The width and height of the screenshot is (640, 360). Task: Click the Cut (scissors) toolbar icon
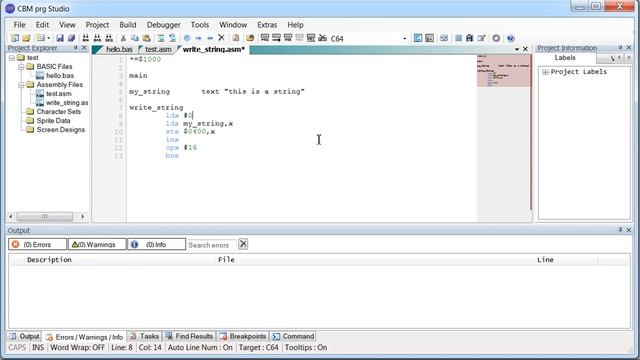pos(123,38)
